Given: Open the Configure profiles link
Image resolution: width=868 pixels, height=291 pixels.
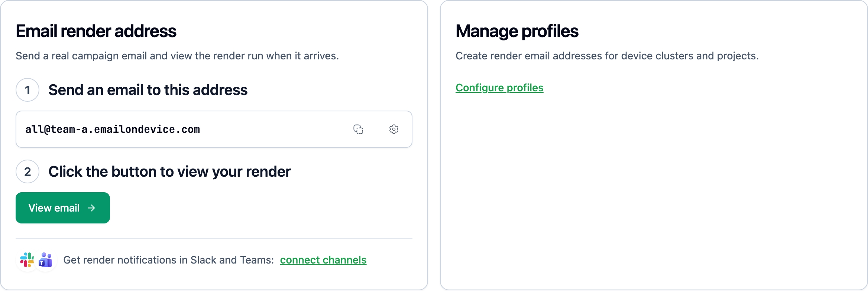Looking at the screenshot, I should [x=499, y=88].
